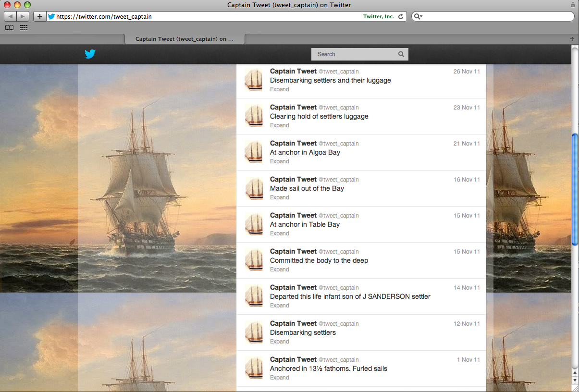Expand the 'Clearing hold of settlers luggage' tweet

pyautogui.click(x=280, y=125)
